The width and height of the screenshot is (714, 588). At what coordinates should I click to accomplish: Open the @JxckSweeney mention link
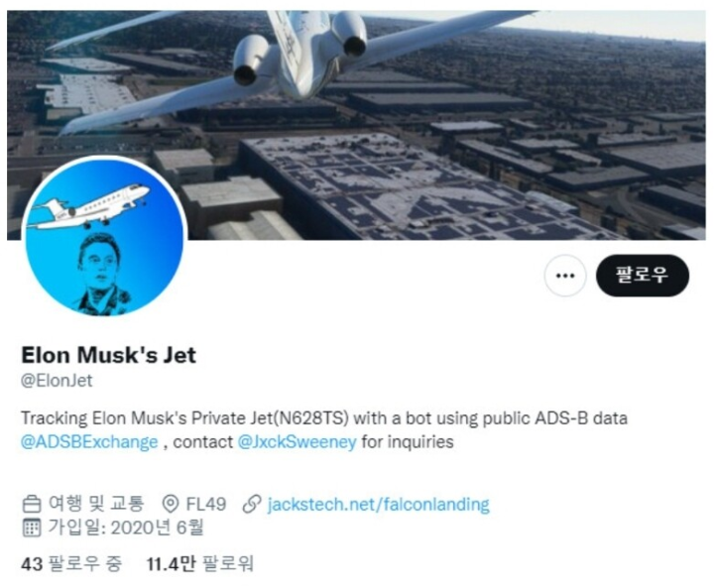pyautogui.click(x=297, y=442)
